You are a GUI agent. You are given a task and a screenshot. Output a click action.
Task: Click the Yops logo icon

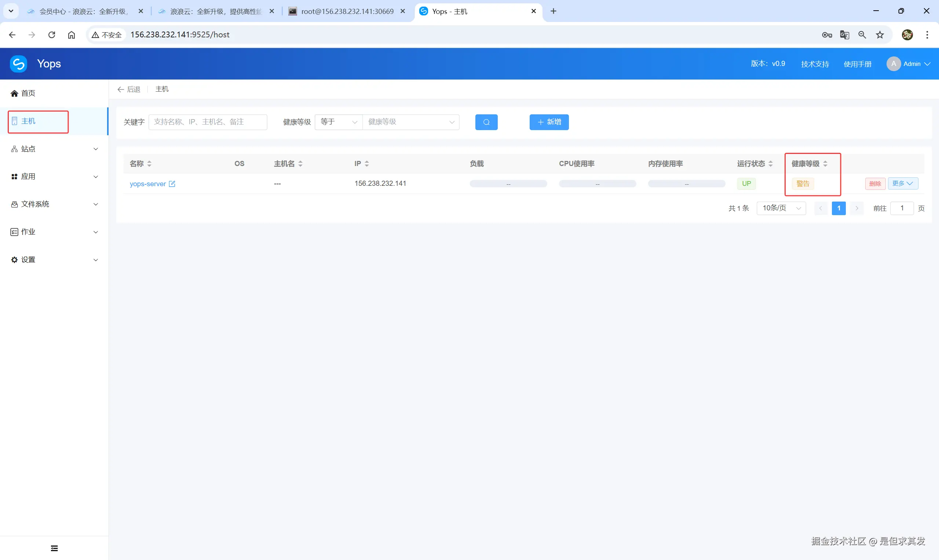[18, 64]
